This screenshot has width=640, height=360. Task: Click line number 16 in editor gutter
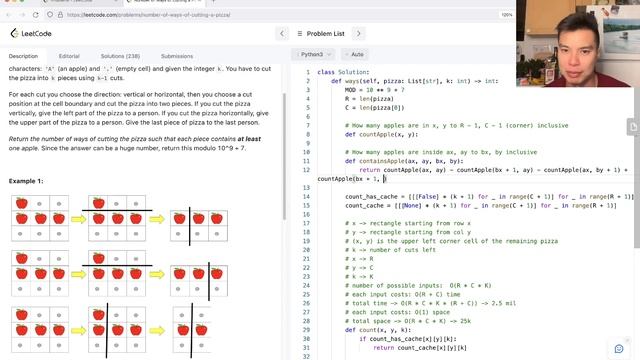pyautogui.click(x=307, y=214)
